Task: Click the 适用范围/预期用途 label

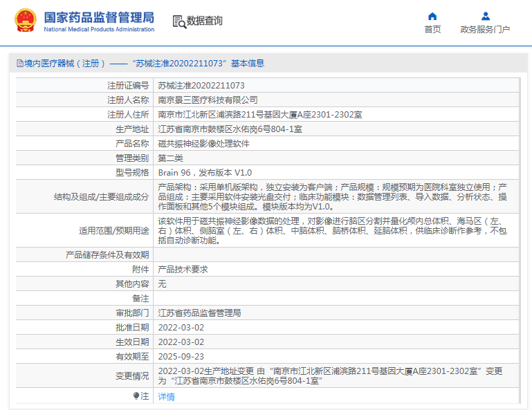Action: pos(114,231)
